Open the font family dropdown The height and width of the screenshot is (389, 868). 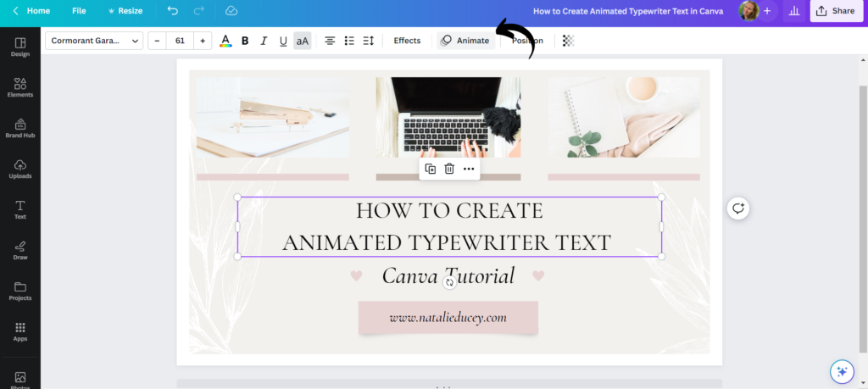pos(94,41)
